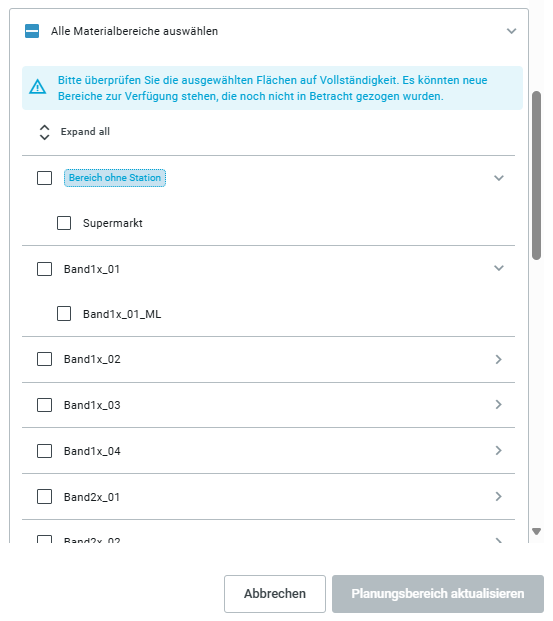Image resolution: width=553 pixels, height=621 pixels.
Task: Select the Band1x_01_ML checkbox
Action: [64, 314]
